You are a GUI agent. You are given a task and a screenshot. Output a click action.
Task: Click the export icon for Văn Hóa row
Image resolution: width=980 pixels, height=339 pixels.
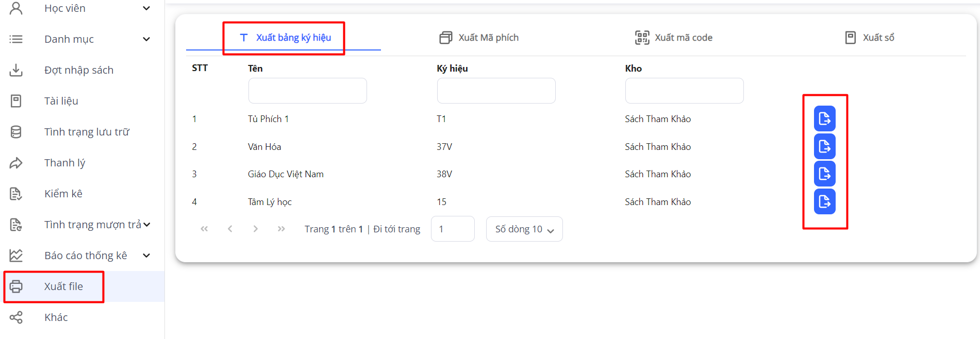(x=824, y=147)
